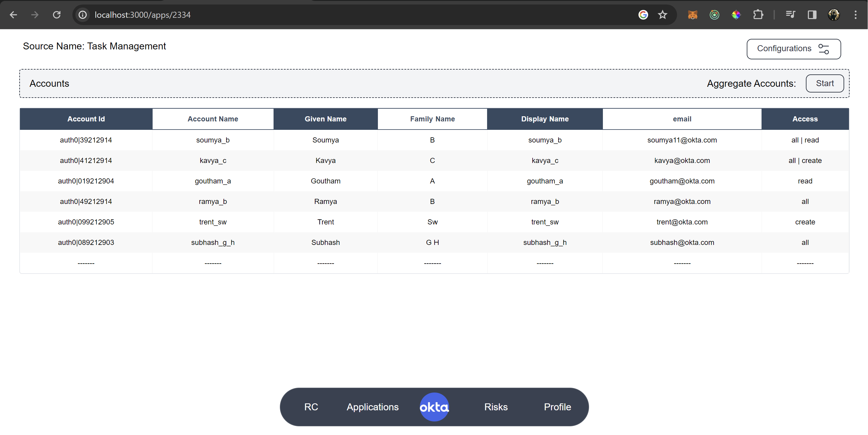Open the Configurations settings
This screenshot has width=868, height=435.
(794, 49)
